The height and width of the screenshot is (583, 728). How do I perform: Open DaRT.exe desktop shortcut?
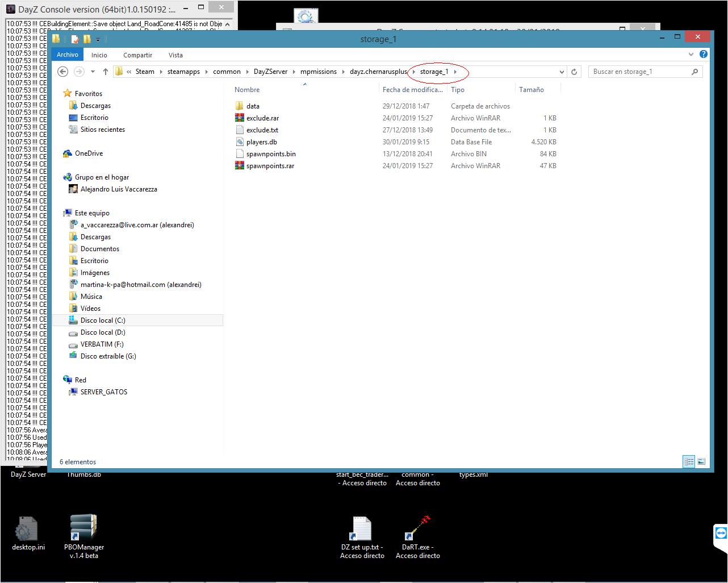(x=418, y=538)
